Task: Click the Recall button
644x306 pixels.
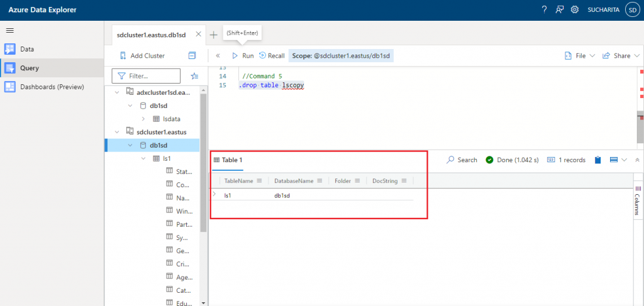Action: point(272,56)
